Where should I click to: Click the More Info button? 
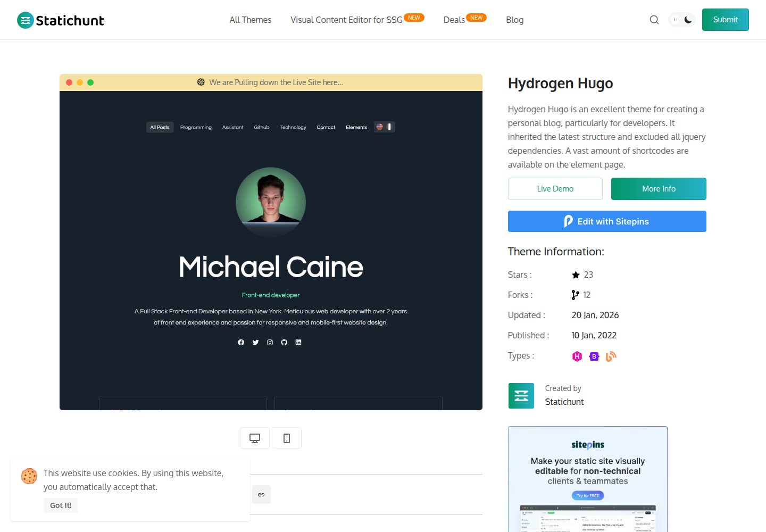coord(659,189)
